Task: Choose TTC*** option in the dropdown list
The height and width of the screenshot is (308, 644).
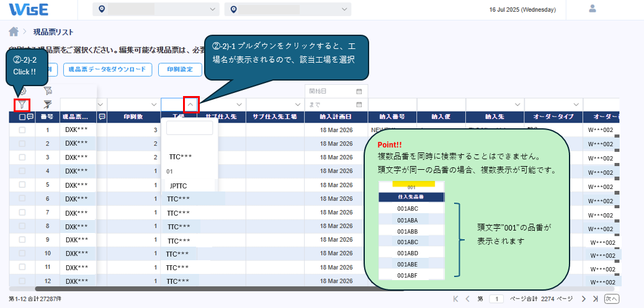Action: coord(181,157)
